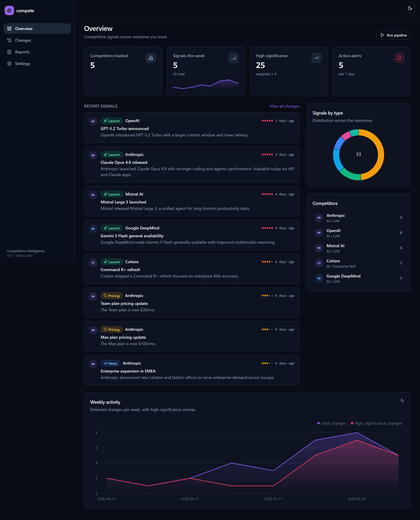Click significance dots on GPT-5.2 Turbo signal
The width and height of the screenshot is (420, 520).
tap(267, 121)
